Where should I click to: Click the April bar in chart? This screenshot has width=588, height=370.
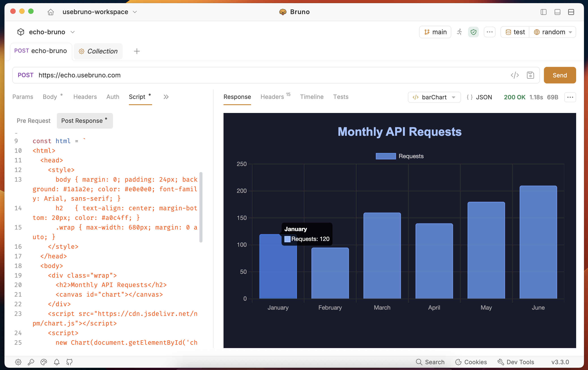tap(434, 261)
